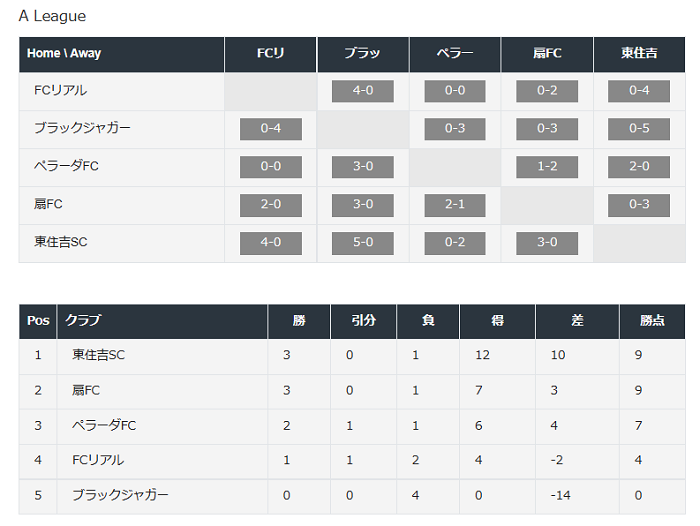The width and height of the screenshot is (700, 526).
Task: Click FCリアル row label in results grid
Action: pyautogui.click(x=60, y=91)
